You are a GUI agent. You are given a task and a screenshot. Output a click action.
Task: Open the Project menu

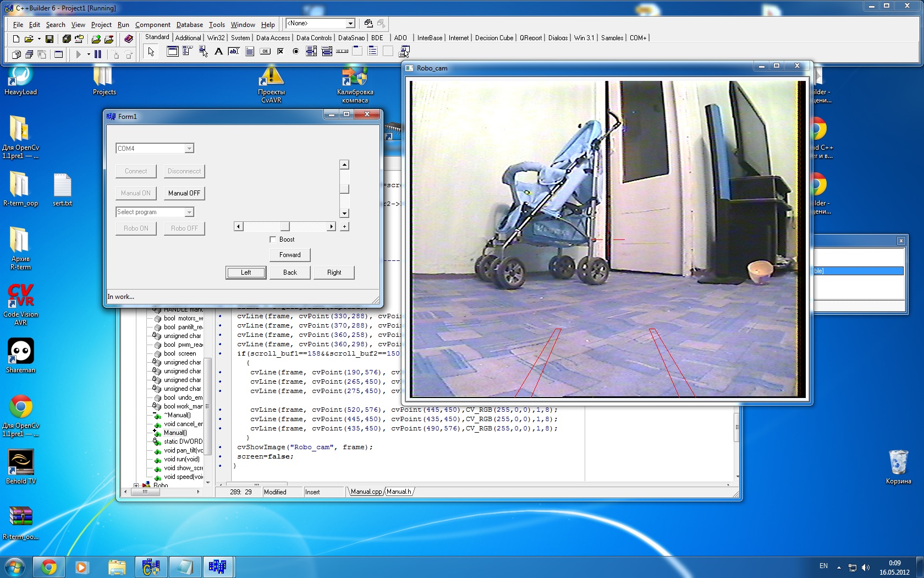coord(101,25)
